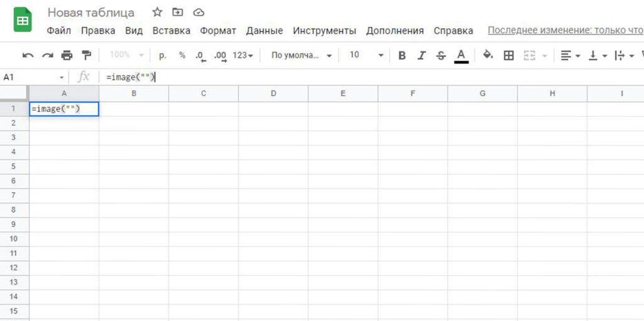Image resolution: width=644 pixels, height=321 pixels.
Task: Open the move to folder icon
Action: click(178, 13)
